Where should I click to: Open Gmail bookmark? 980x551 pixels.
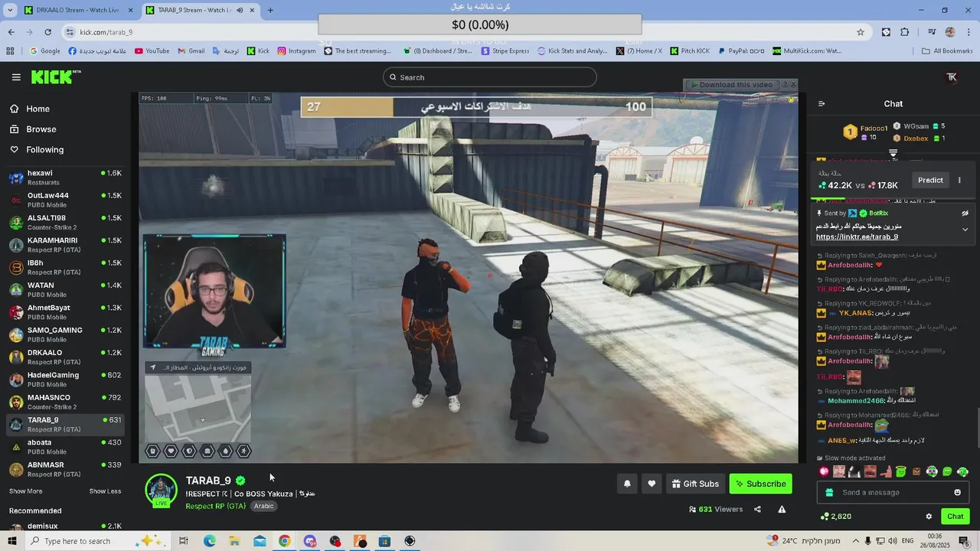click(x=191, y=51)
